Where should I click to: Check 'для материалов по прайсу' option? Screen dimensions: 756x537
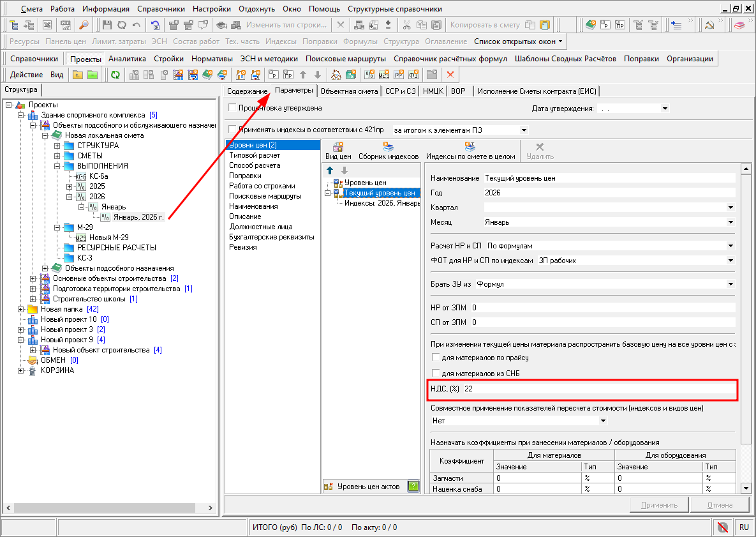click(x=436, y=358)
